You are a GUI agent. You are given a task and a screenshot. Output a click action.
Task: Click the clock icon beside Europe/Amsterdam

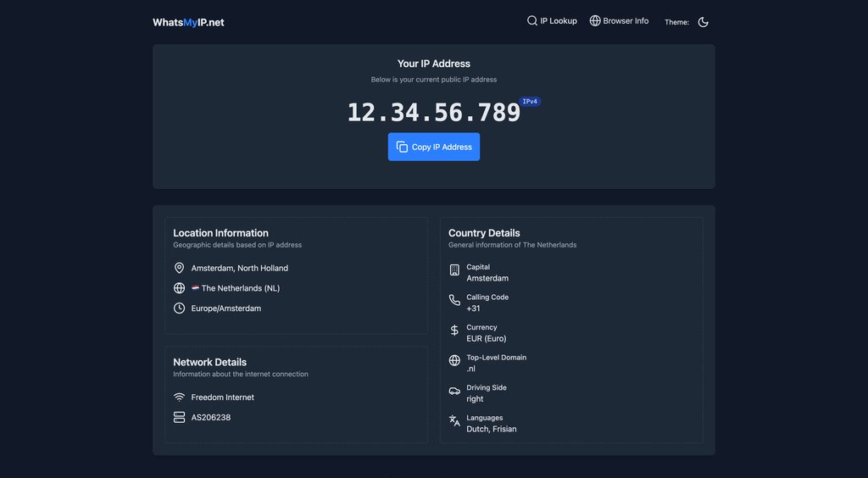pos(179,308)
